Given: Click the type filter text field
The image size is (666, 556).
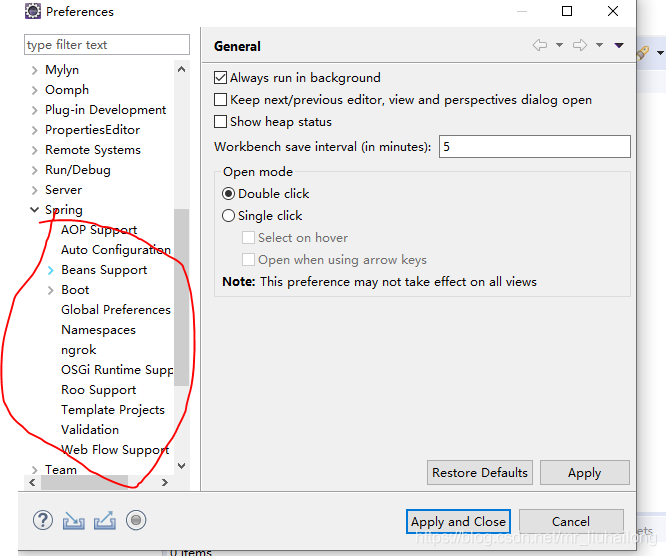Looking at the screenshot, I should [107, 45].
